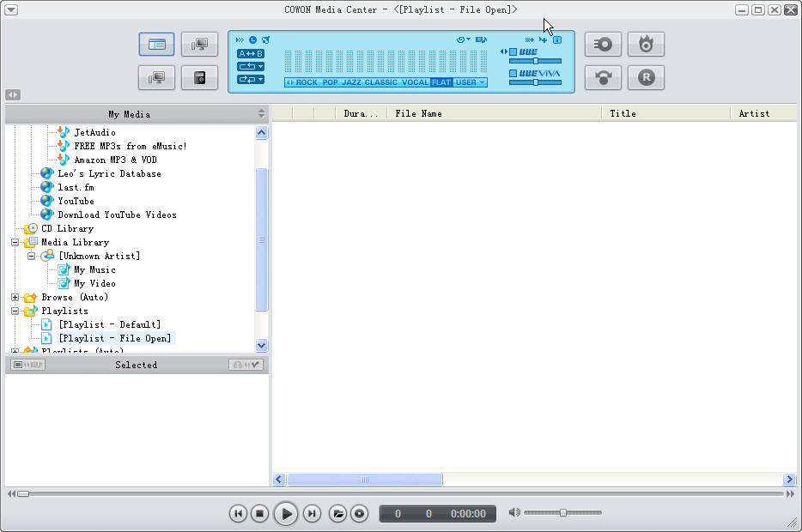Select the JAZZ equalizer preset
Viewport: 802px width, 532px height.
[351, 82]
